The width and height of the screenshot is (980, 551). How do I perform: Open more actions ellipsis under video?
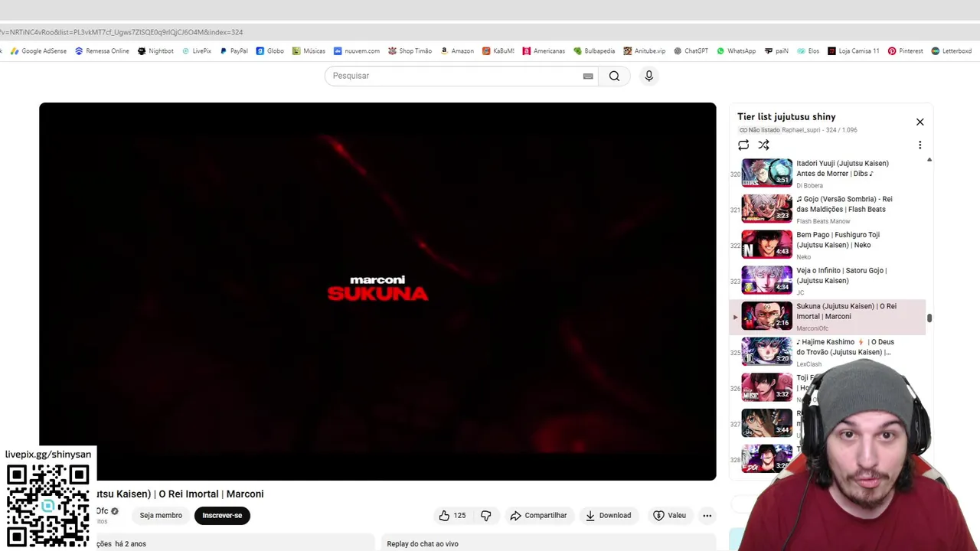coord(707,516)
